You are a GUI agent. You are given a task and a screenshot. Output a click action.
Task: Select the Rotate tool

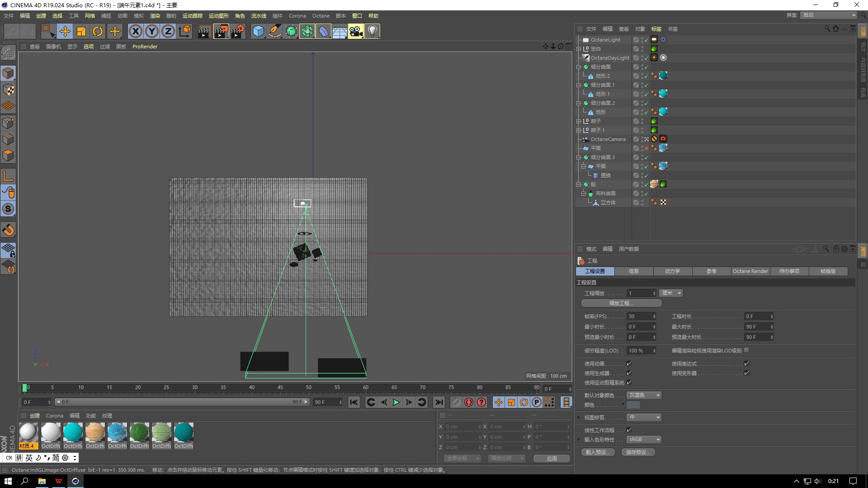point(97,31)
